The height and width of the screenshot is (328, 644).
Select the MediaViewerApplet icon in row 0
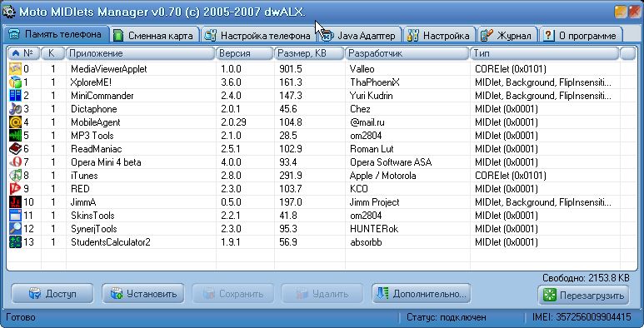point(15,68)
